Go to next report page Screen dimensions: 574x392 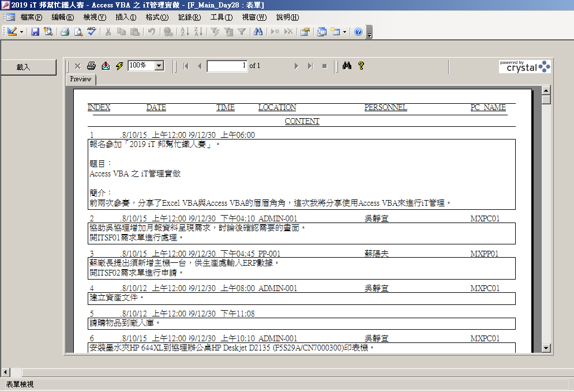click(296, 66)
